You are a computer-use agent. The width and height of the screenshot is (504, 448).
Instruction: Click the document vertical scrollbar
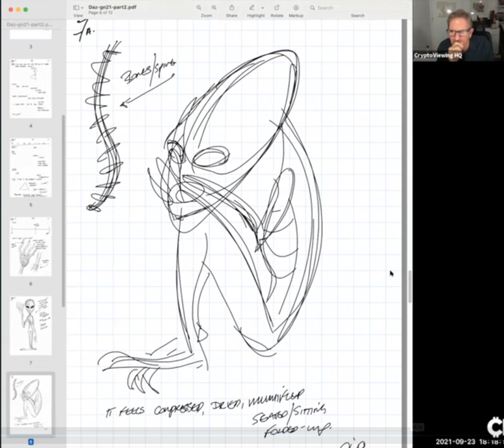click(x=410, y=287)
